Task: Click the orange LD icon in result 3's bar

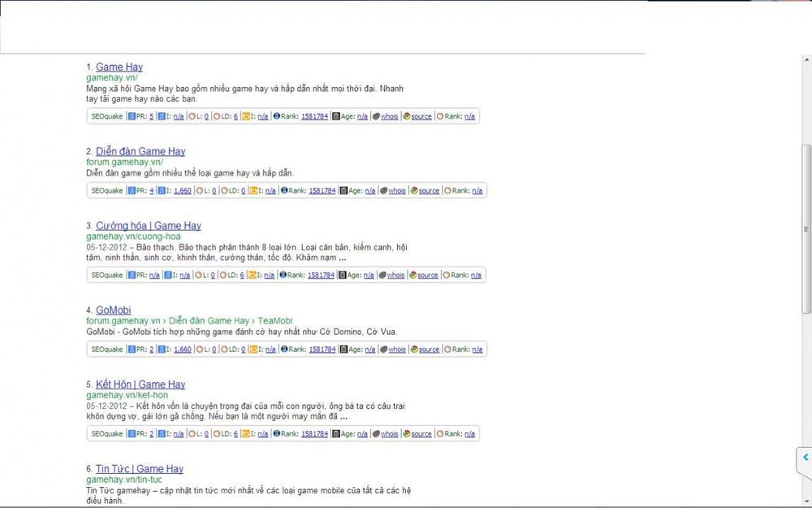Action: [x=223, y=275]
